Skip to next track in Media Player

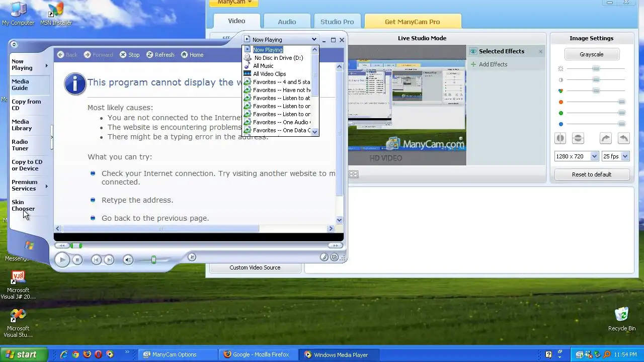pos(109,259)
